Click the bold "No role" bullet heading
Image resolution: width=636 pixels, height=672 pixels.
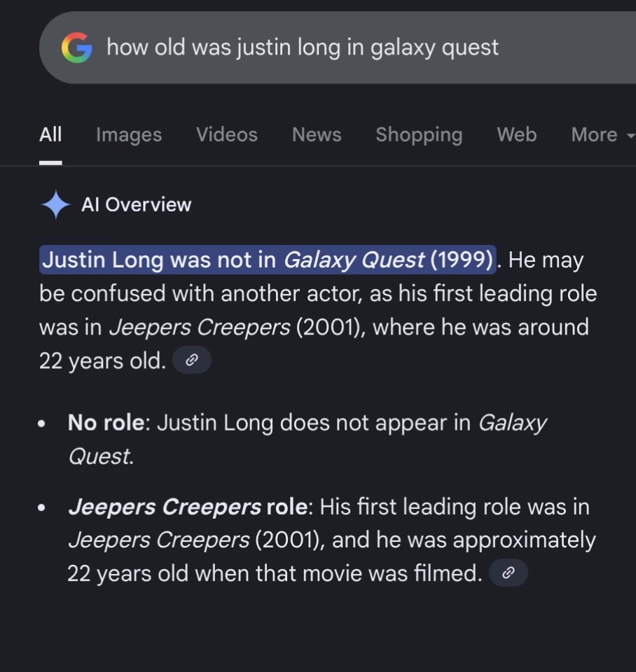[x=106, y=423]
